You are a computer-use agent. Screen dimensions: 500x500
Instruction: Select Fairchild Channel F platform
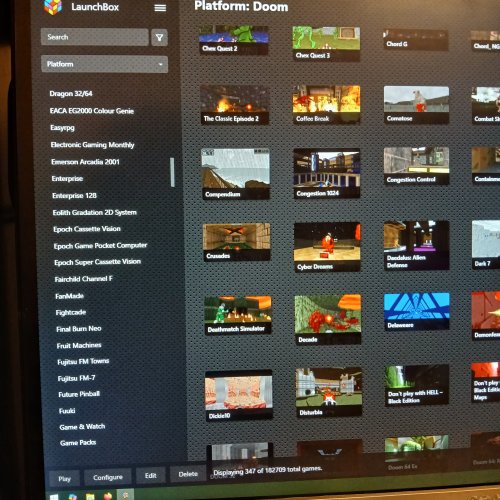tap(84, 279)
